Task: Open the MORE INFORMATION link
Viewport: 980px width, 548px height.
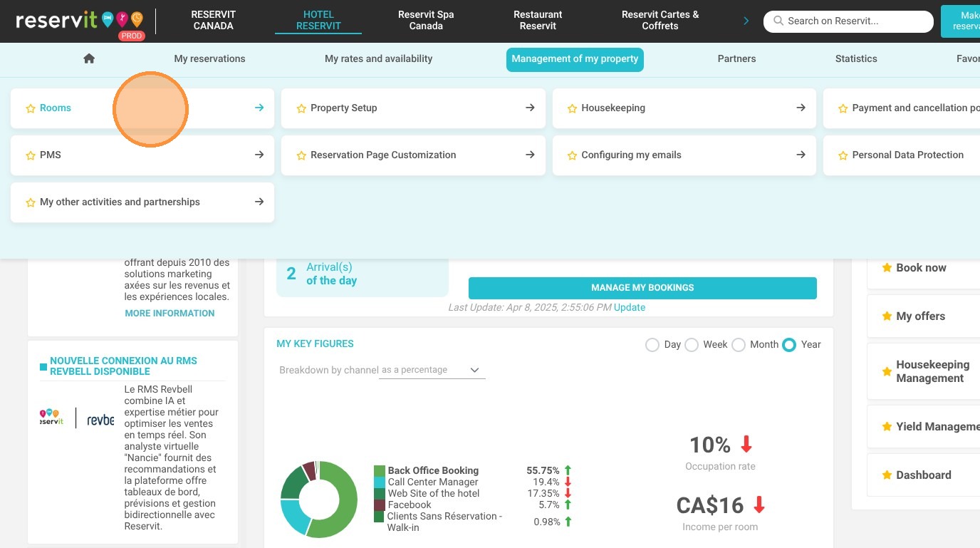Action: pyautogui.click(x=170, y=314)
